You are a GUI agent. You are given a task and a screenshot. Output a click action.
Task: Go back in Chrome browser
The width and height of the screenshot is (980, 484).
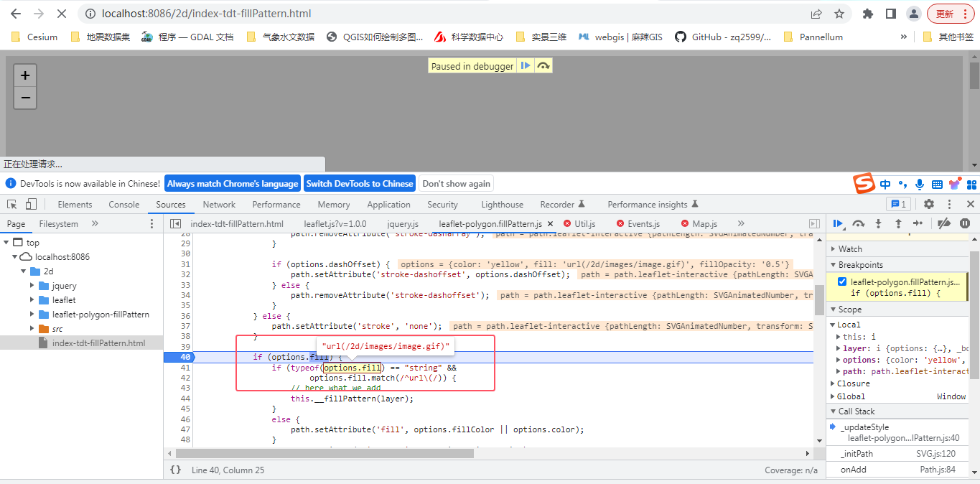tap(16, 14)
